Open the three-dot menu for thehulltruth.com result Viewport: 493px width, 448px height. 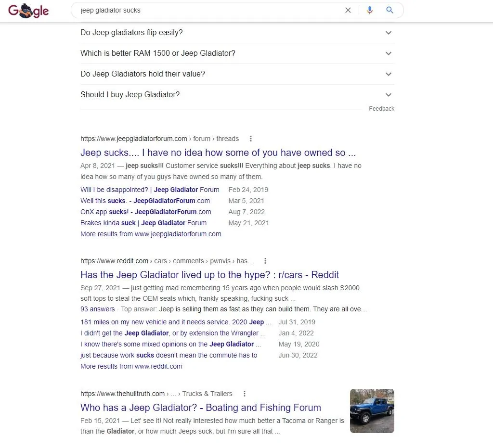tap(244, 394)
